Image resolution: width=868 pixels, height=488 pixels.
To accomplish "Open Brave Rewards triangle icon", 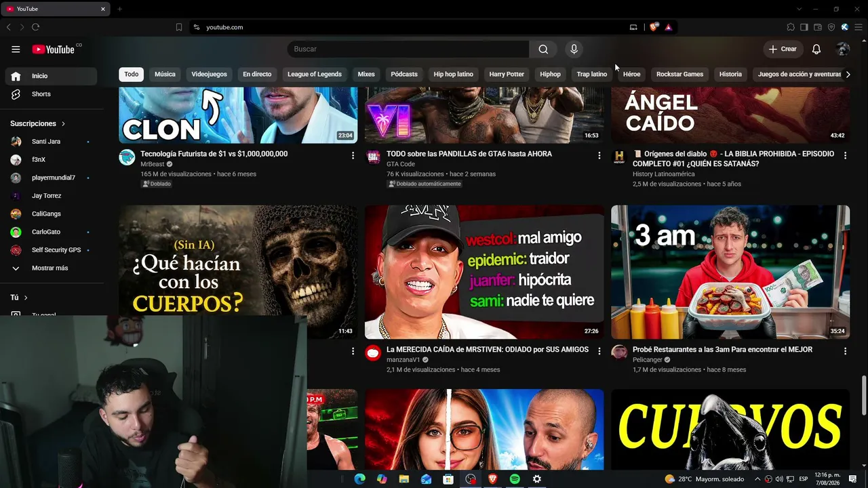I will point(668,27).
